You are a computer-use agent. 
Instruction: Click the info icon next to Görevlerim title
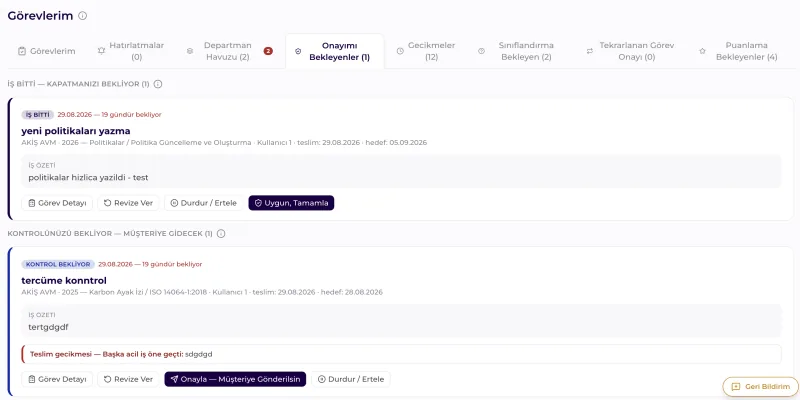point(83,16)
